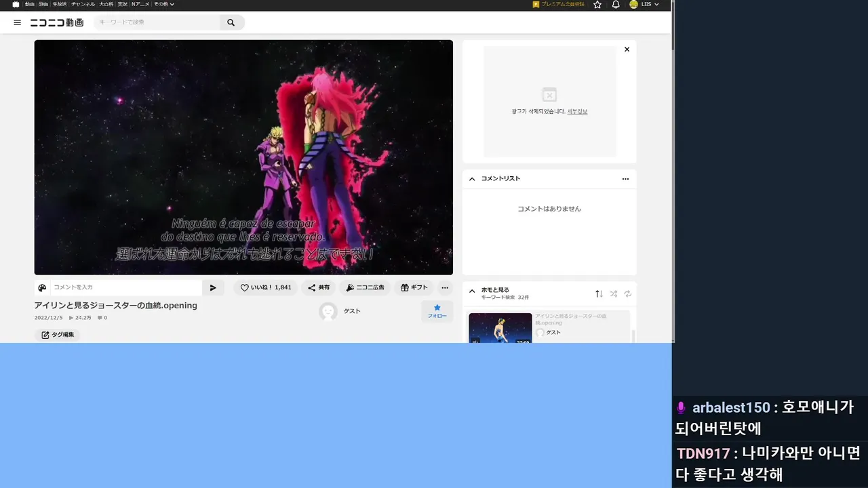This screenshot has height=488, width=868.
Task: Send the comment with arrow button
Action: (213, 287)
